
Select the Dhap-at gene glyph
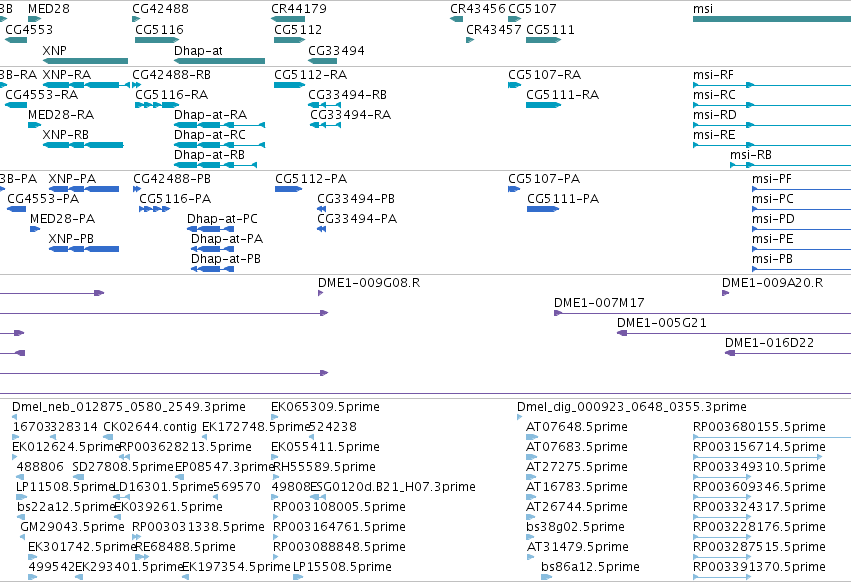pyautogui.click(x=219, y=61)
